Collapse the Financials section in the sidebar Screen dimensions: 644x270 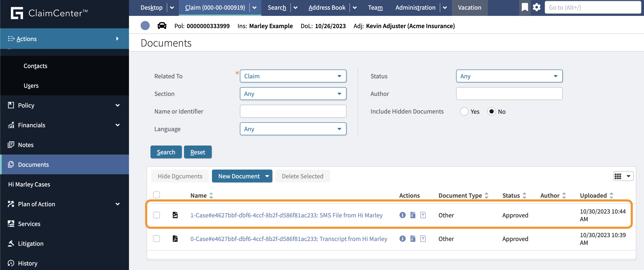[118, 125]
